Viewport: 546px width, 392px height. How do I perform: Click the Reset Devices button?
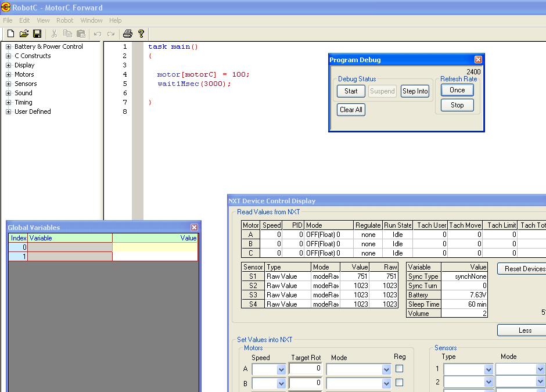pyautogui.click(x=523, y=269)
